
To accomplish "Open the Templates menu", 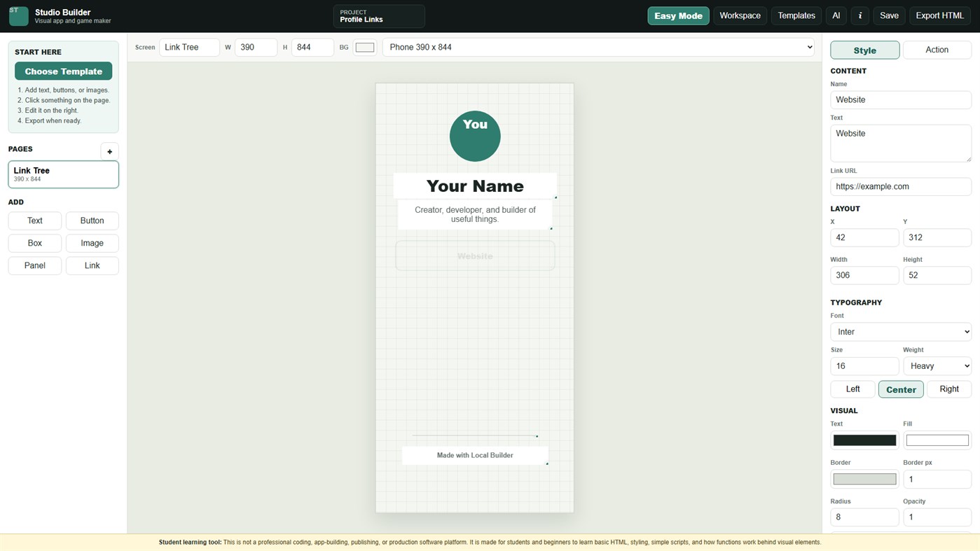I will pos(796,15).
